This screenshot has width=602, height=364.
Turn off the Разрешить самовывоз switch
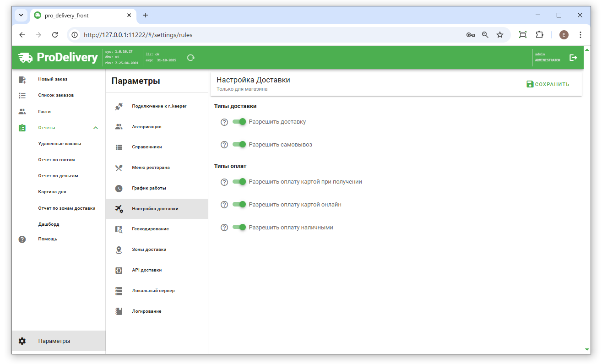(239, 145)
